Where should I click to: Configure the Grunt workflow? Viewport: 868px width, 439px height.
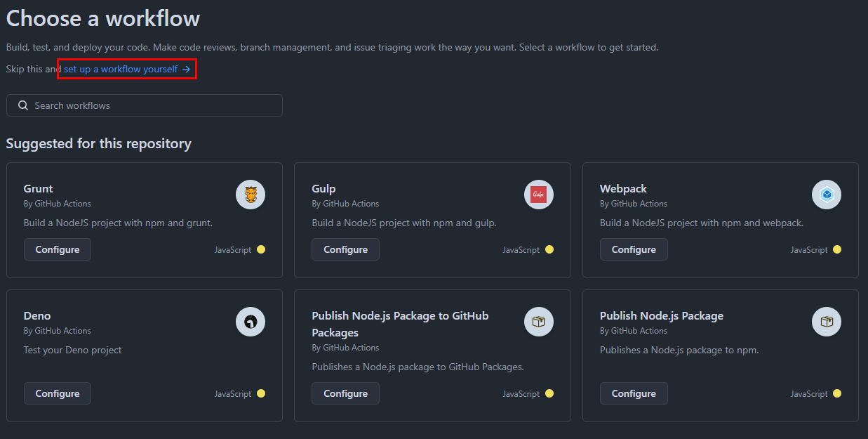pyautogui.click(x=58, y=249)
